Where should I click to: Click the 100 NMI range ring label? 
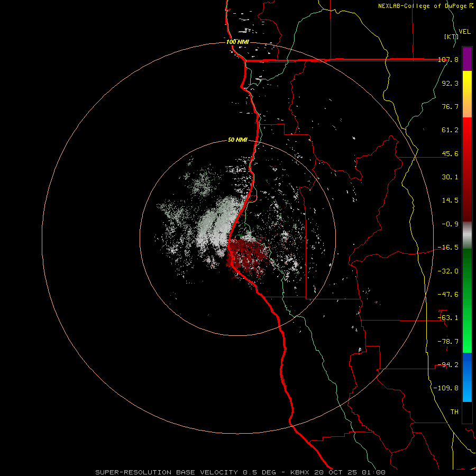237,42
